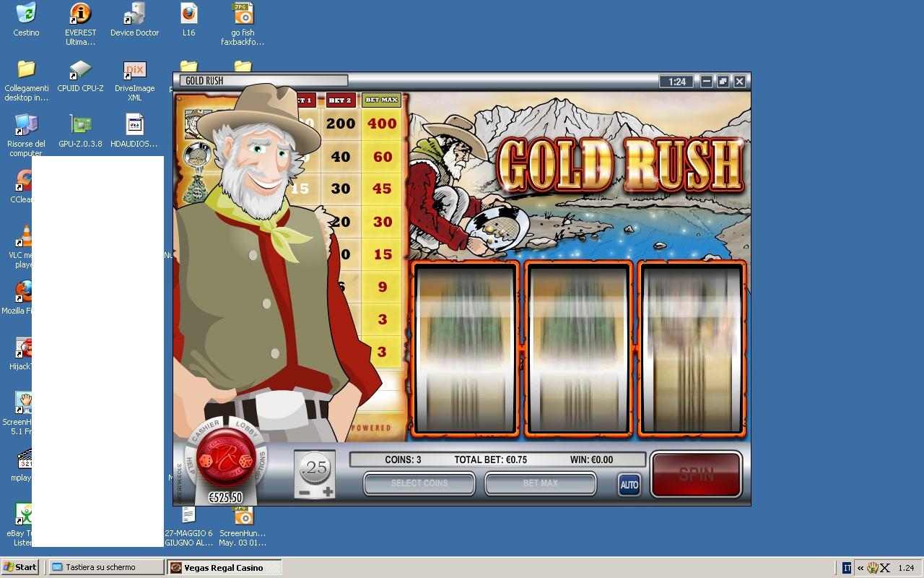Launch VLC media player shortcut
The image size is (924, 578).
point(23,246)
